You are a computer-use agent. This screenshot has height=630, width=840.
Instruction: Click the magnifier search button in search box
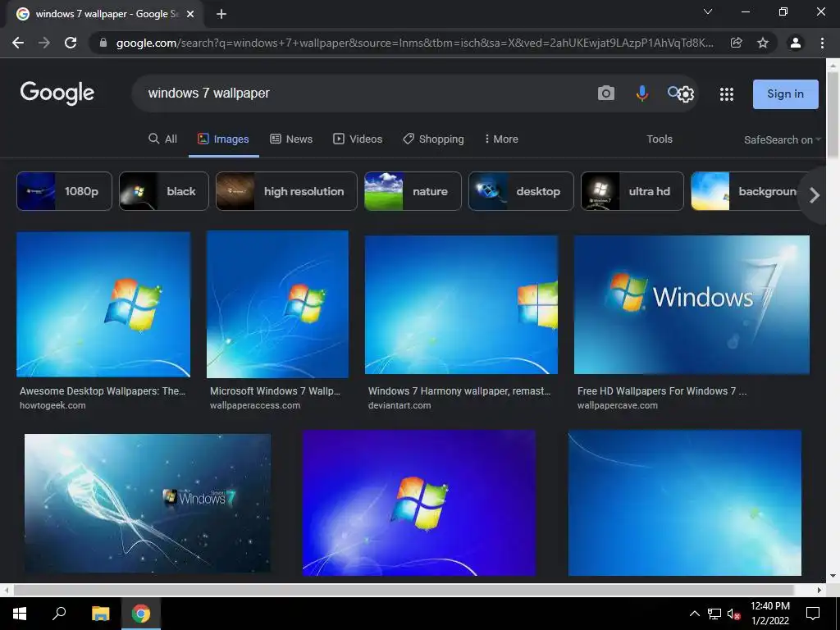pos(673,92)
